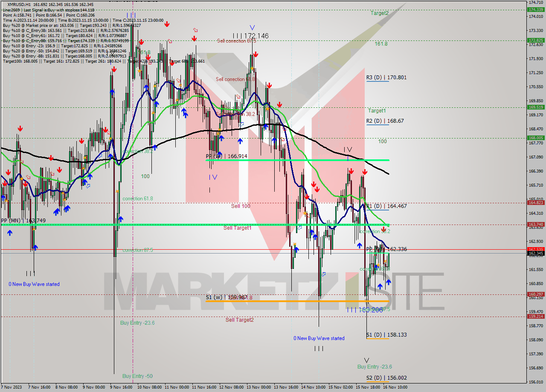Click the '12 Nov 08:00' time axis label
The width and height of the screenshot is (546, 392).
231,387
